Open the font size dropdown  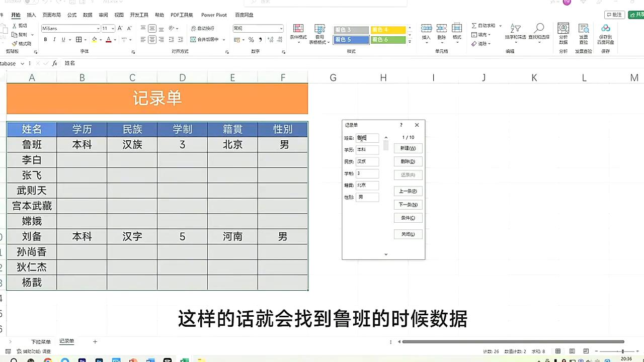[x=112, y=28]
